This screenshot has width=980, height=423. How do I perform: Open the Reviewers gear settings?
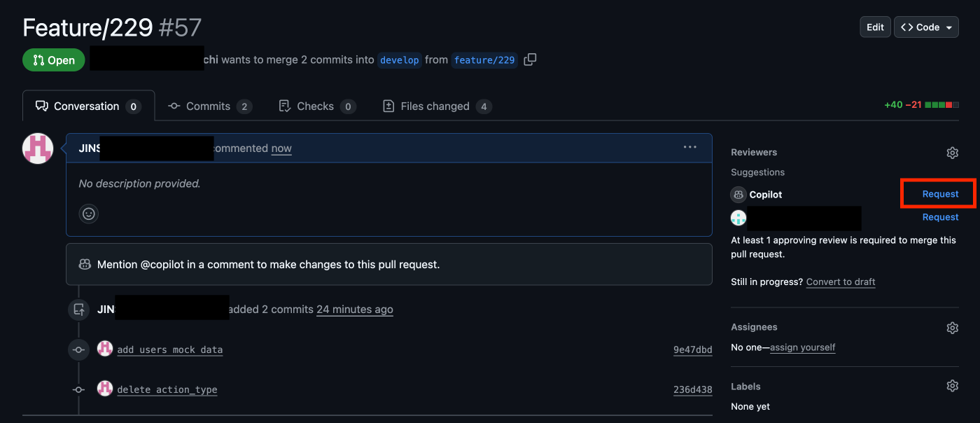pyautogui.click(x=952, y=153)
